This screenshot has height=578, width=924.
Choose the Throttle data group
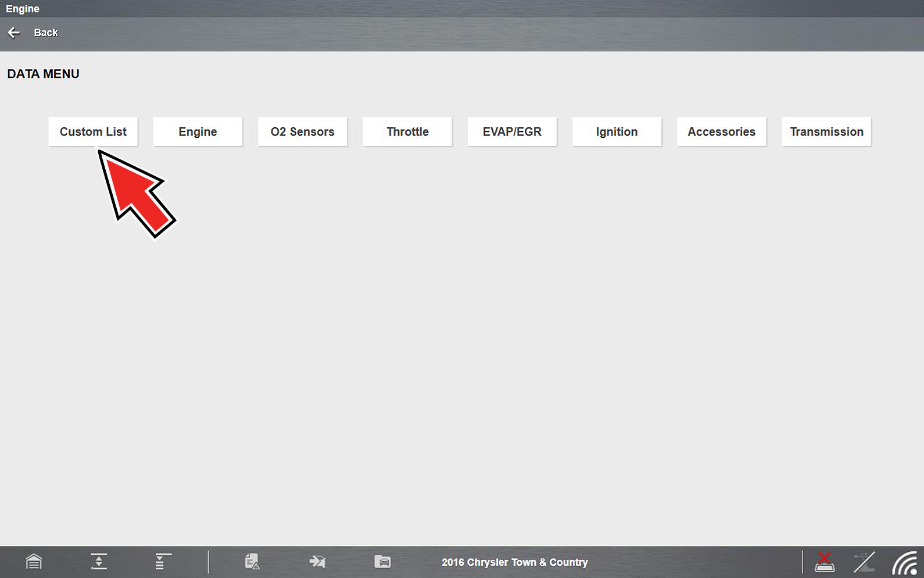(x=407, y=132)
